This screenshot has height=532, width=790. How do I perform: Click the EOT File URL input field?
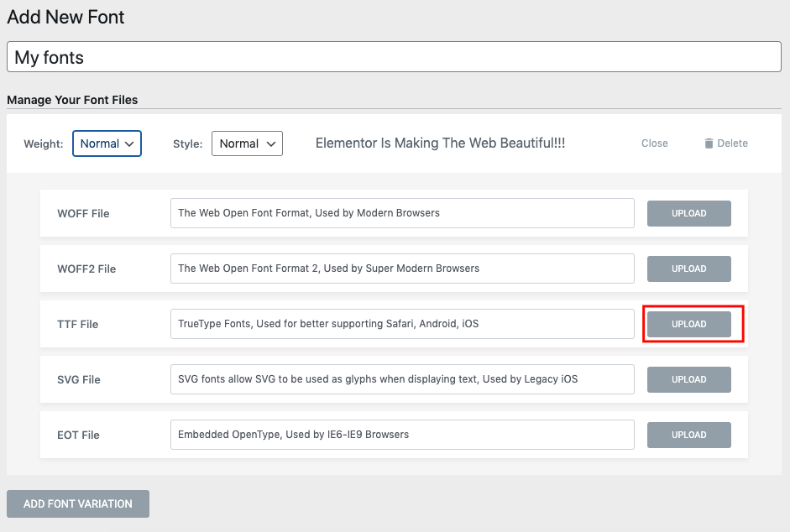tap(402, 435)
